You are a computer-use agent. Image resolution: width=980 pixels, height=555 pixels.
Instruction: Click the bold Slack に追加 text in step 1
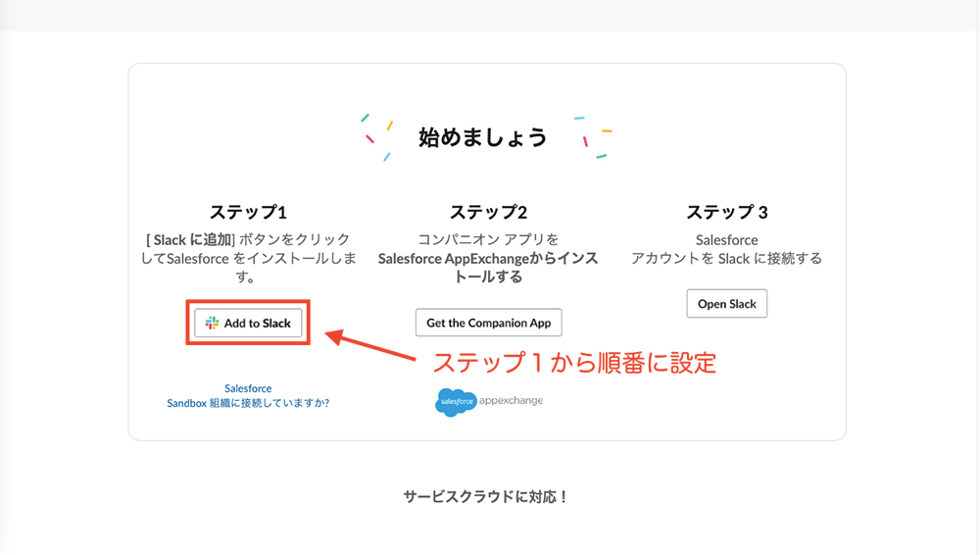193,239
